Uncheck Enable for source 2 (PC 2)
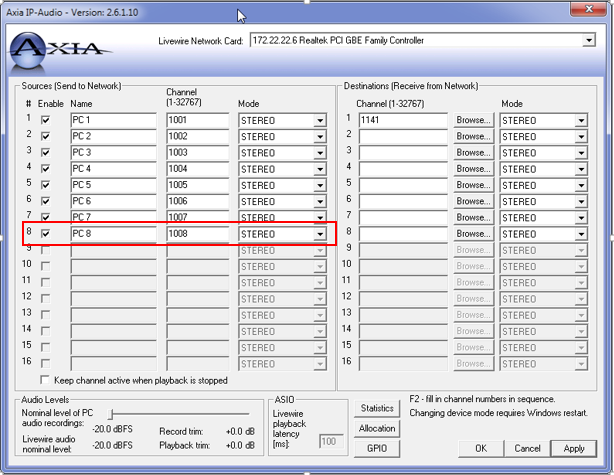Screen dimensions: 614x475 (46, 136)
